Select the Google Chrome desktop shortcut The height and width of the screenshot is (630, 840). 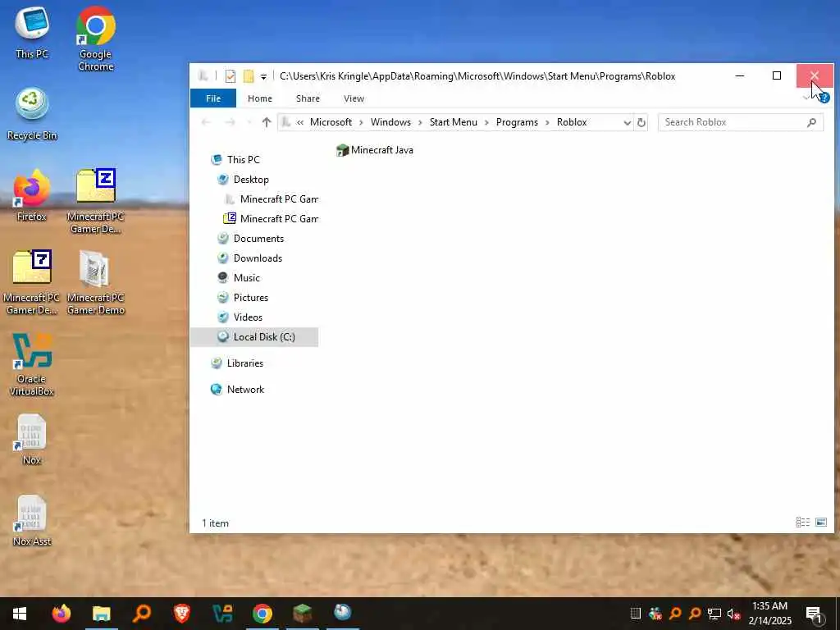click(95, 39)
